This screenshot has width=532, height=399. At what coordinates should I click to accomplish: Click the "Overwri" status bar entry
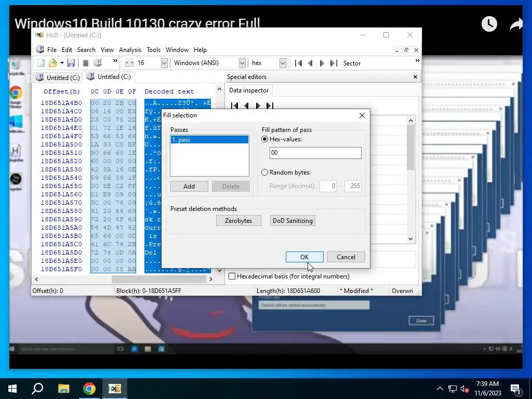[x=402, y=291]
